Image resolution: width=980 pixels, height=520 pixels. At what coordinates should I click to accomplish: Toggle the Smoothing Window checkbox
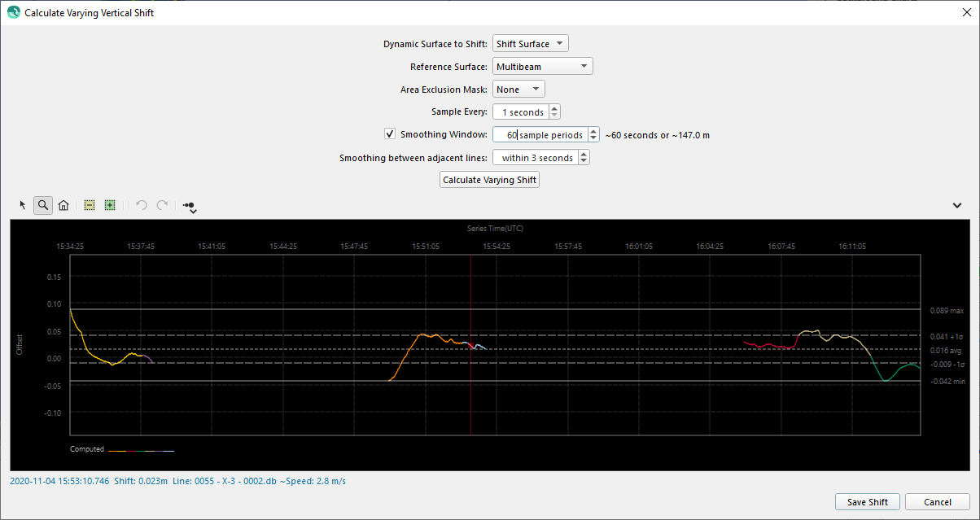coord(390,134)
